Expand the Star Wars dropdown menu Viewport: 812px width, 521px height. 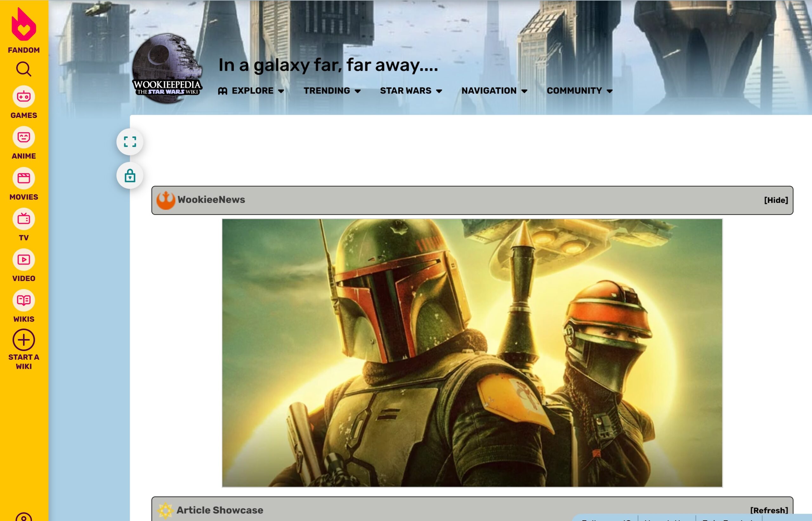(x=411, y=91)
